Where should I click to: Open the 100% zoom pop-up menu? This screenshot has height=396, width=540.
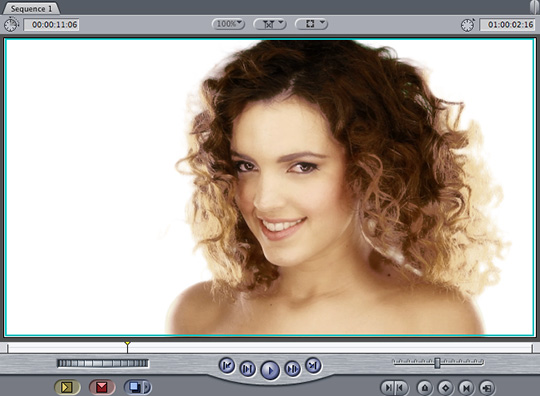click(228, 24)
